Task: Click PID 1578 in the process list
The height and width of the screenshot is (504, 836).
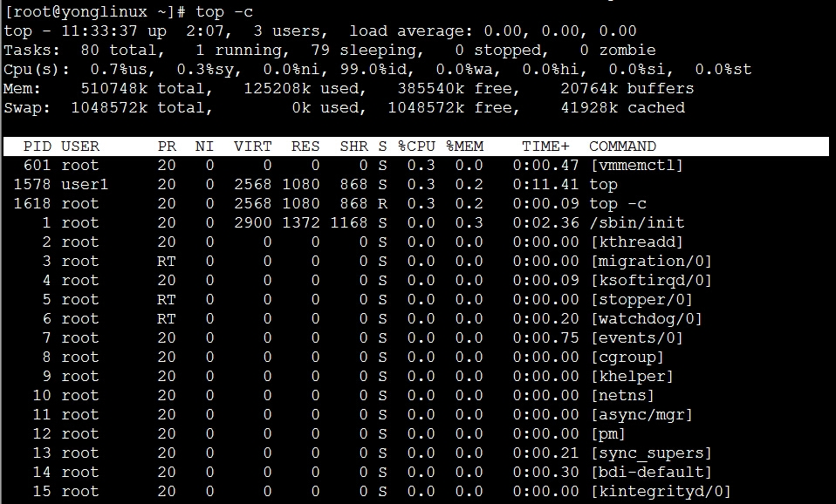Action: [x=32, y=184]
